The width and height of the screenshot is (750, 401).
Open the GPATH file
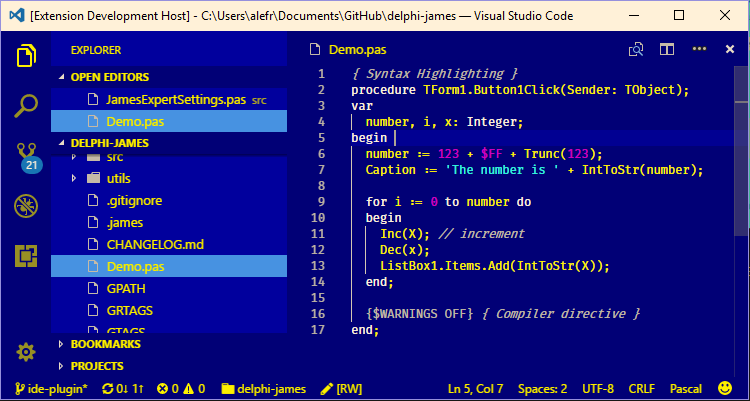(x=169, y=289)
